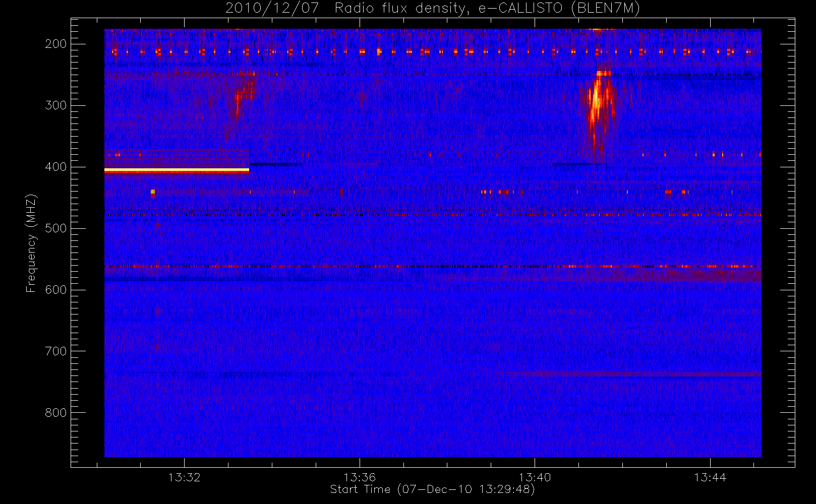The image size is (816, 504).
Task: Click the 13:32 time tick label
Action: point(185,477)
